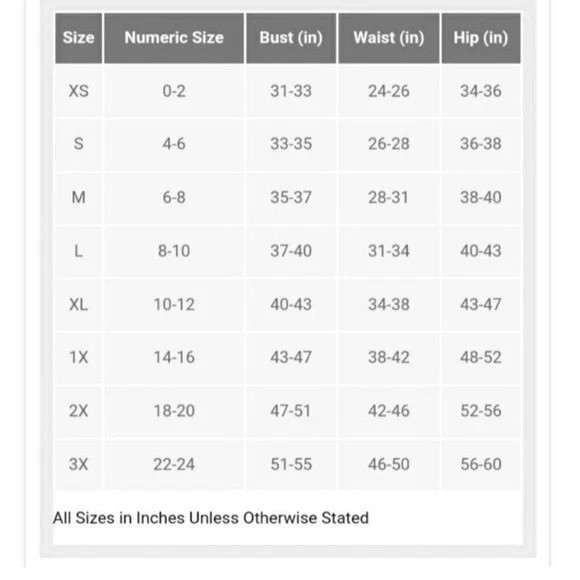Image resolution: width=580 pixels, height=580 pixels.
Task: Click the waist 31-34 value
Action: click(x=389, y=251)
